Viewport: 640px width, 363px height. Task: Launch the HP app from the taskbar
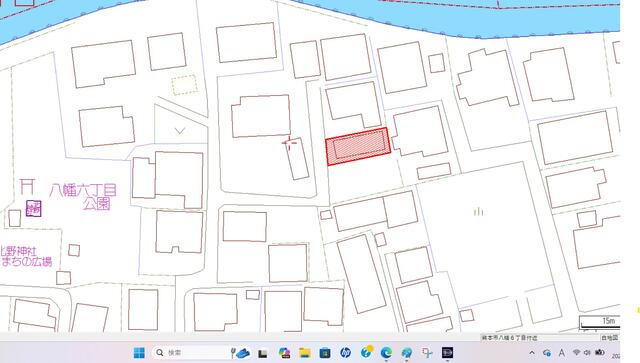tap(345, 353)
